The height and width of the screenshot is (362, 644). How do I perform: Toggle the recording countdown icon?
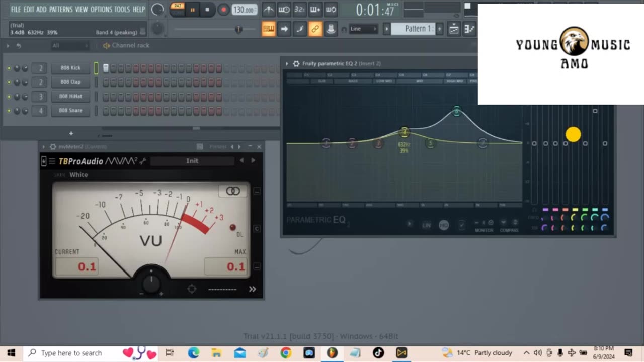(x=299, y=9)
